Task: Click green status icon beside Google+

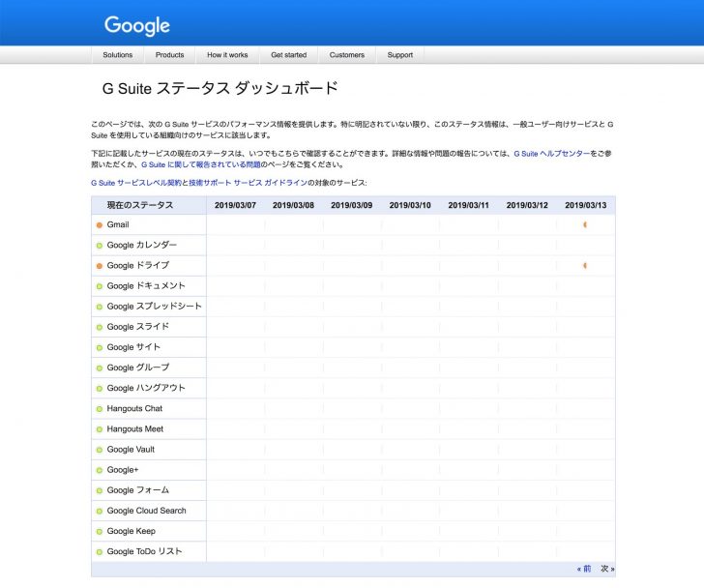Action: point(100,470)
